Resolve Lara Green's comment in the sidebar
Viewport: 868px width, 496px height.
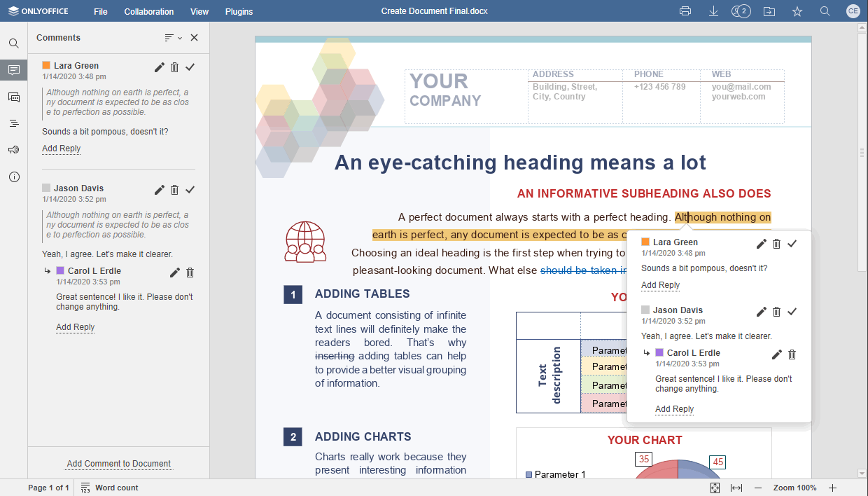coord(190,67)
